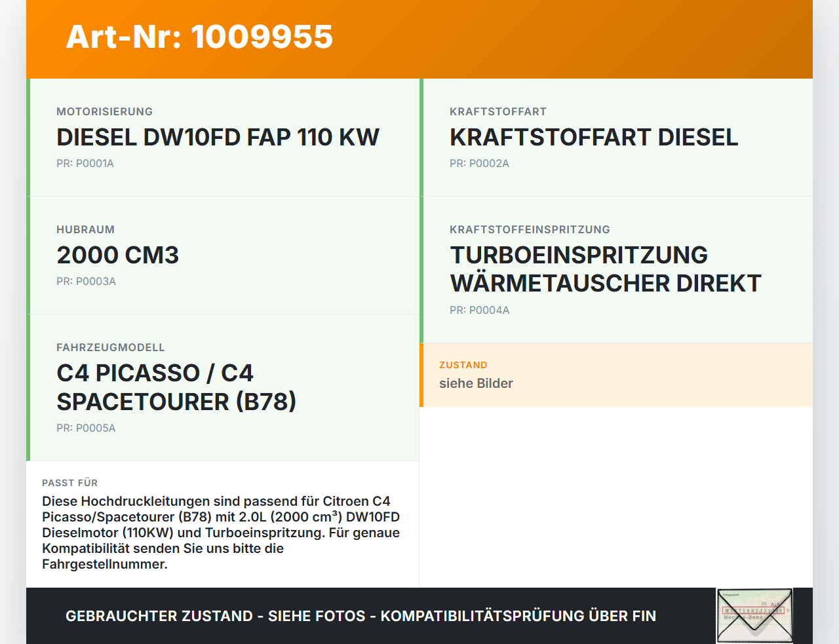Select TURBOEINSPRITZUNG WÄRMETAUSCHER DIREKT text
The image size is (839, 644).
point(606,269)
